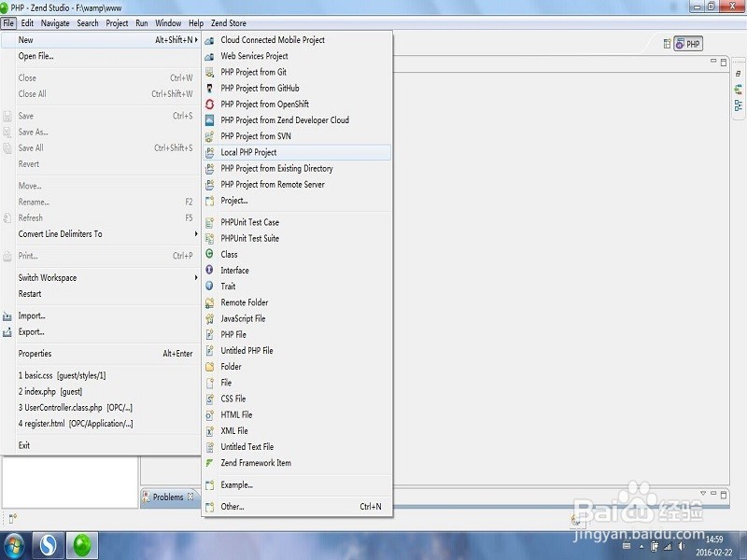The width and height of the screenshot is (747, 560).
Task: Select PHPUnit Test Suite
Action: tap(297, 238)
